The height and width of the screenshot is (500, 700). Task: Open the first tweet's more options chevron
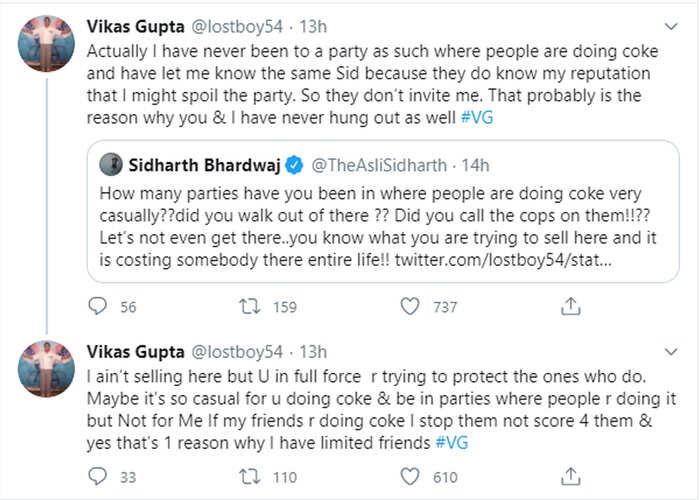pos(671,27)
